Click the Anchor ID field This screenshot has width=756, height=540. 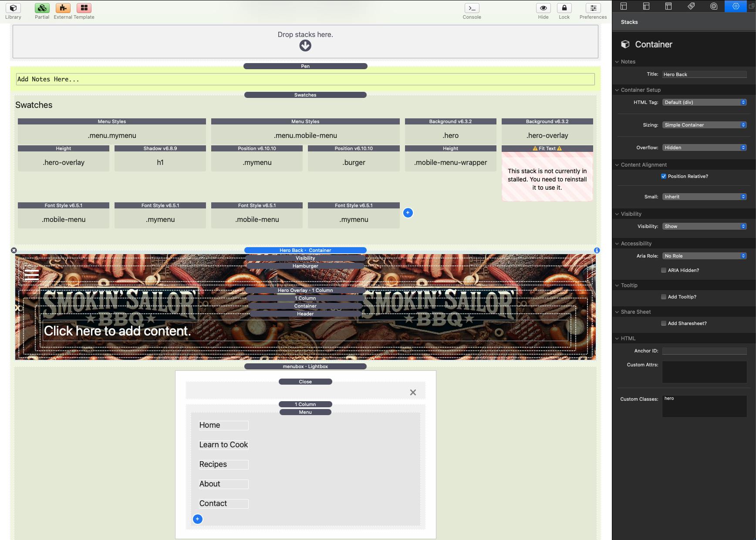tap(705, 351)
